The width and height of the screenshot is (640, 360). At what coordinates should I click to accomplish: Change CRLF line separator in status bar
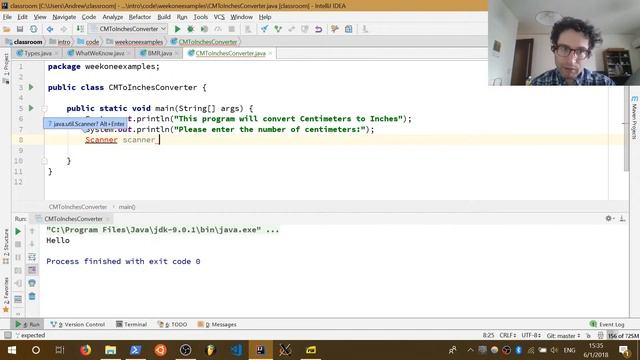(x=509, y=336)
